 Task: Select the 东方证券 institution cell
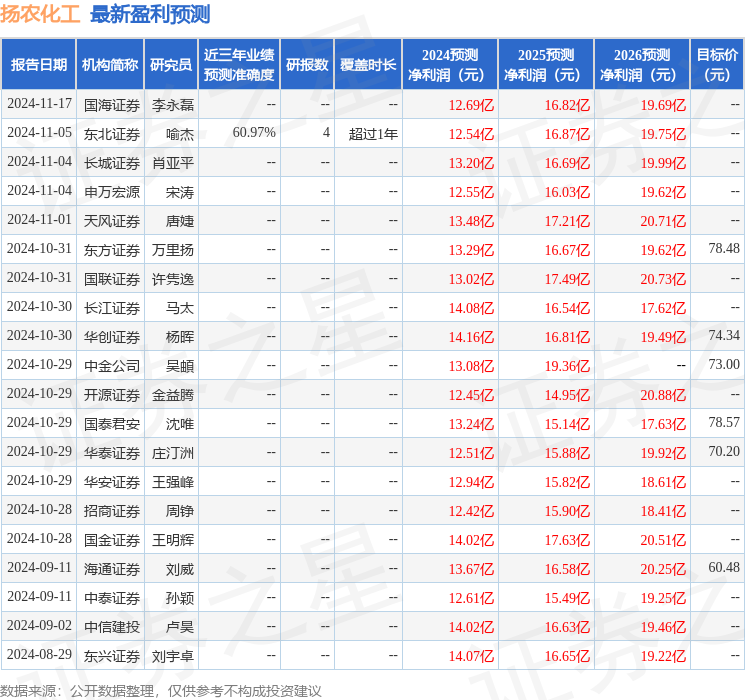click(112, 250)
